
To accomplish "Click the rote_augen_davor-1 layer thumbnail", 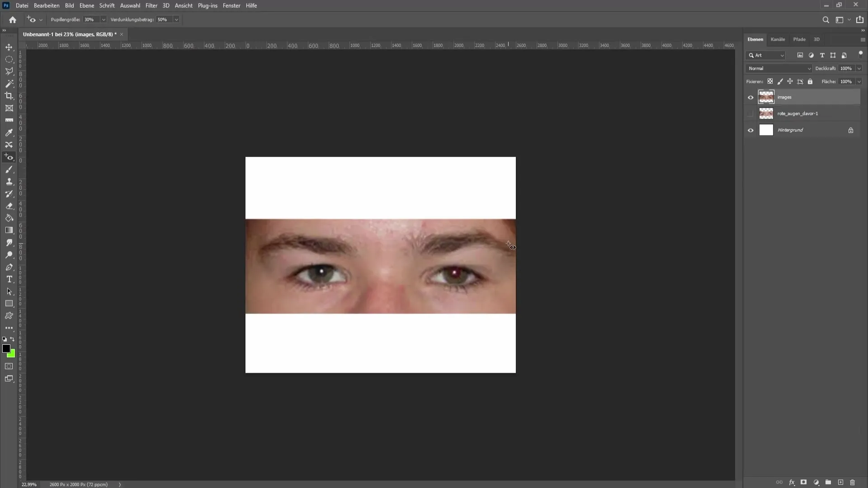I will (766, 113).
